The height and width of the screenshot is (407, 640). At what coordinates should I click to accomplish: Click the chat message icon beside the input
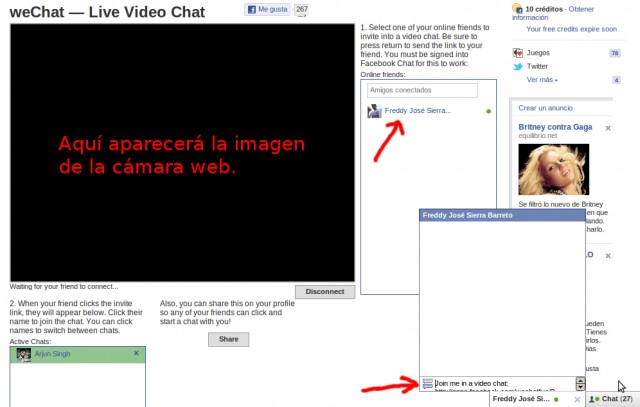(x=427, y=383)
